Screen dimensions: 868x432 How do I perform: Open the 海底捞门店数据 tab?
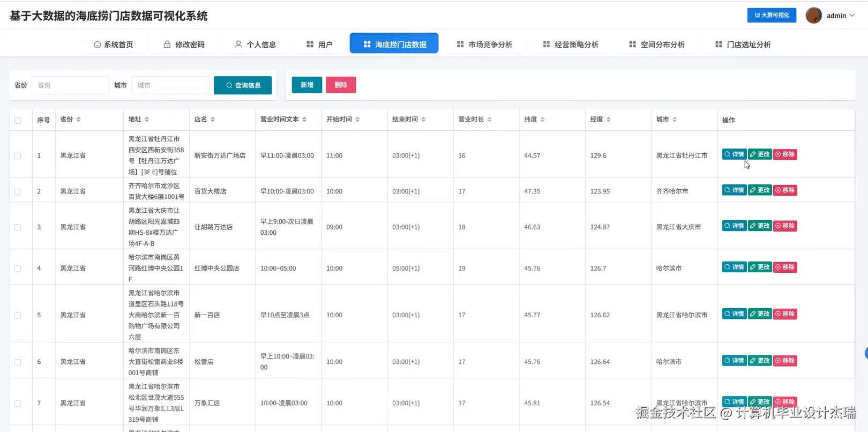[394, 43]
